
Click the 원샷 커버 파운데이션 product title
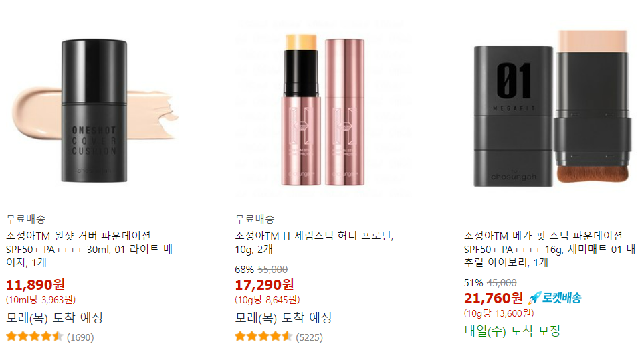pos(89,249)
